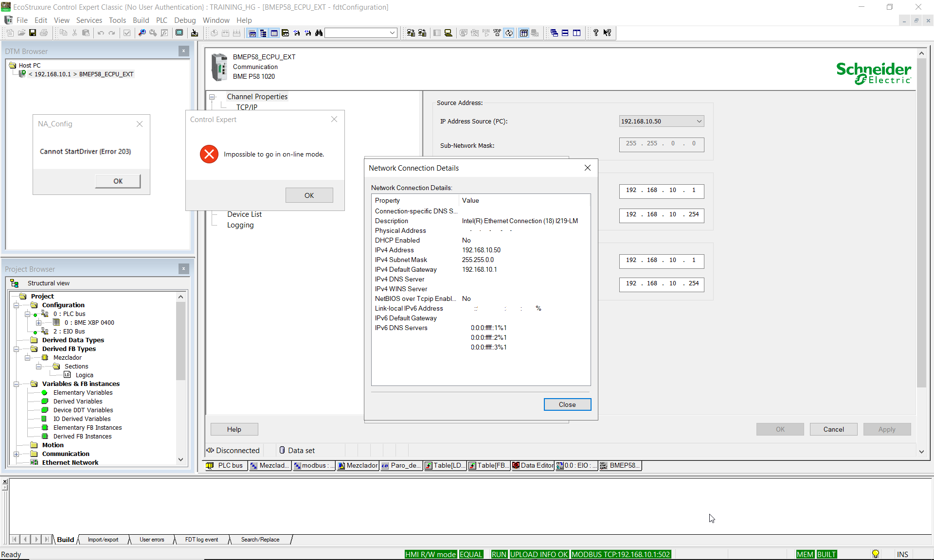Collapse the Configuration tree node
934x560 pixels.
[x=16, y=305]
